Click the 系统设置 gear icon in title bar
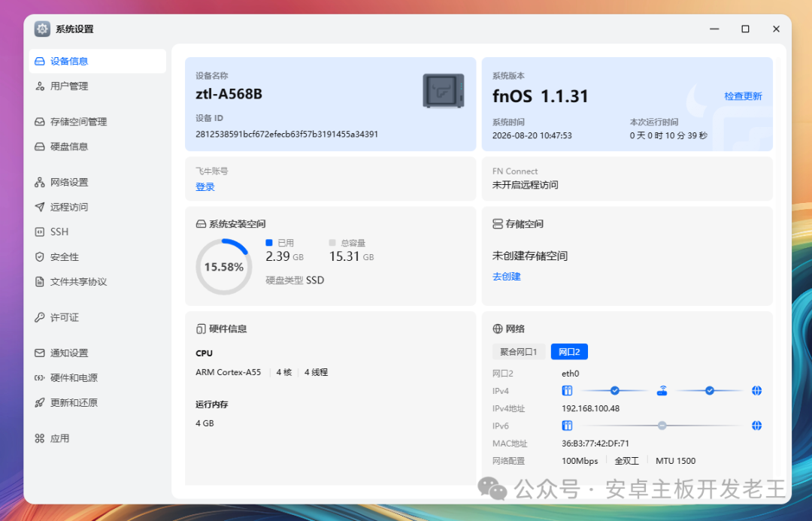This screenshot has width=812, height=521. point(42,29)
